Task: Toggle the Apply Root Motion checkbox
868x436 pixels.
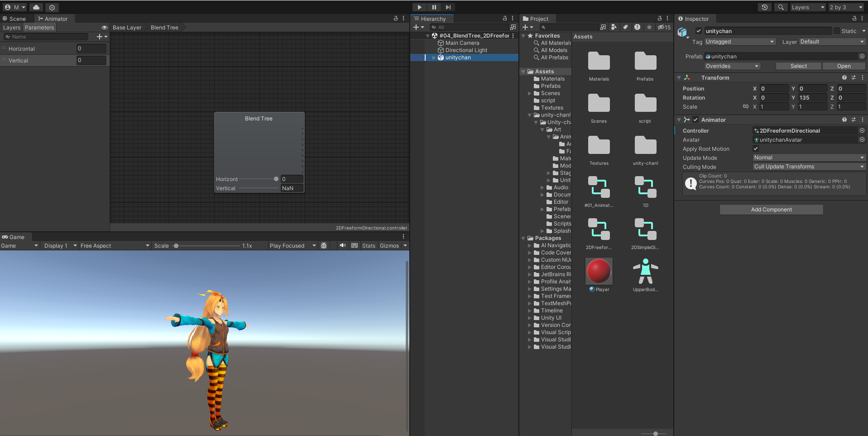Action: [x=756, y=149]
